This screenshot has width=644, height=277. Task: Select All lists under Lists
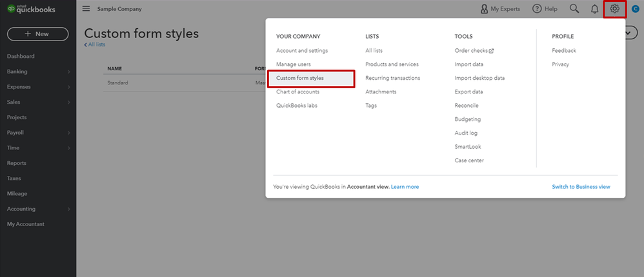pyautogui.click(x=374, y=50)
